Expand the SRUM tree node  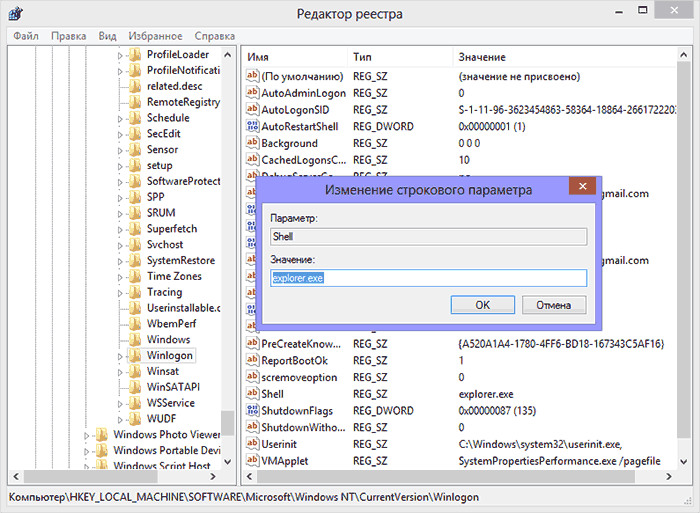pyautogui.click(x=120, y=214)
